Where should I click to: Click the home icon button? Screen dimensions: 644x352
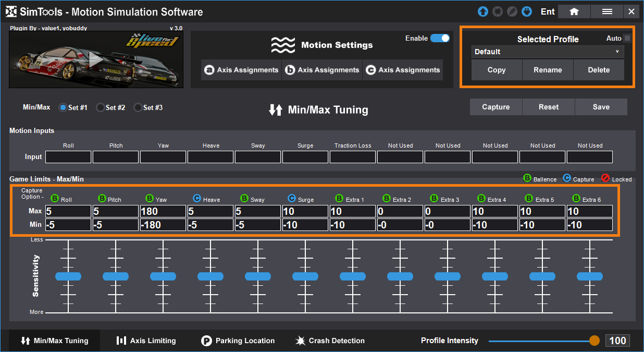click(574, 11)
